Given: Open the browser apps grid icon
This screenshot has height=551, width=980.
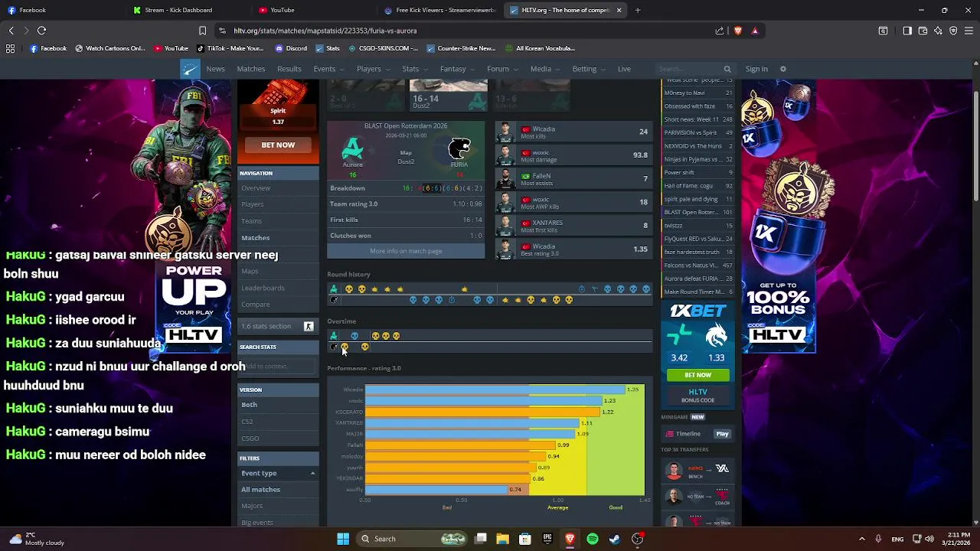Looking at the screenshot, I should 10,48.
